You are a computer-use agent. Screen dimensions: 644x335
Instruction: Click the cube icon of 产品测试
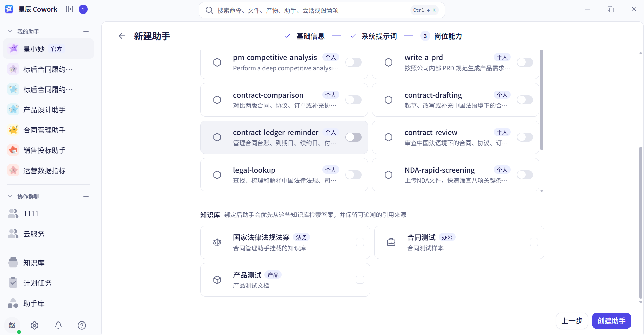(217, 280)
